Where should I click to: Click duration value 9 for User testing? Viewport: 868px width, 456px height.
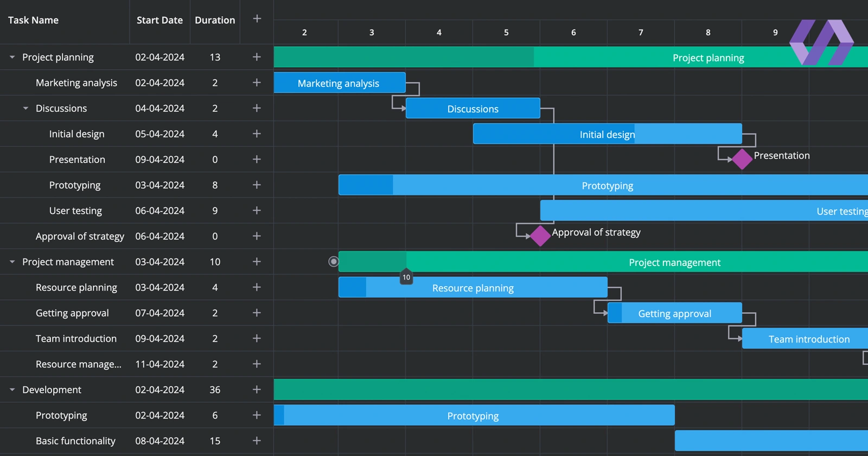click(x=215, y=210)
